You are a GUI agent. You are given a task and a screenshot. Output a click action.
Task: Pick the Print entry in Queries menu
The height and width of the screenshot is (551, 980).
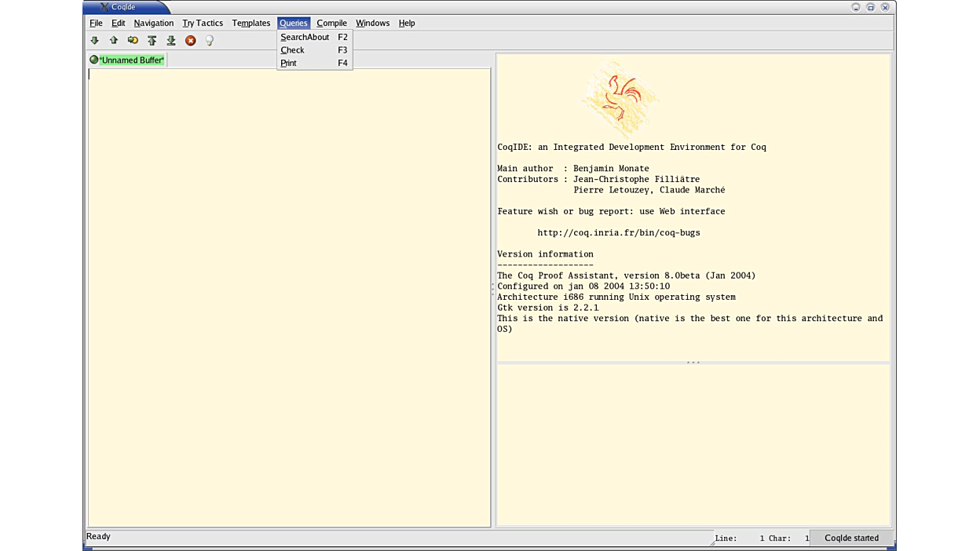click(x=288, y=63)
